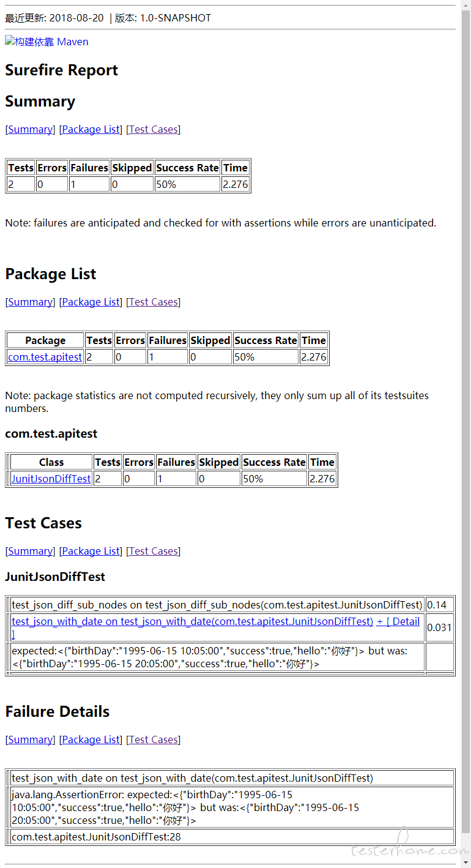Click the 'Failure Details' heading

pyautogui.click(x=57, y=712)
